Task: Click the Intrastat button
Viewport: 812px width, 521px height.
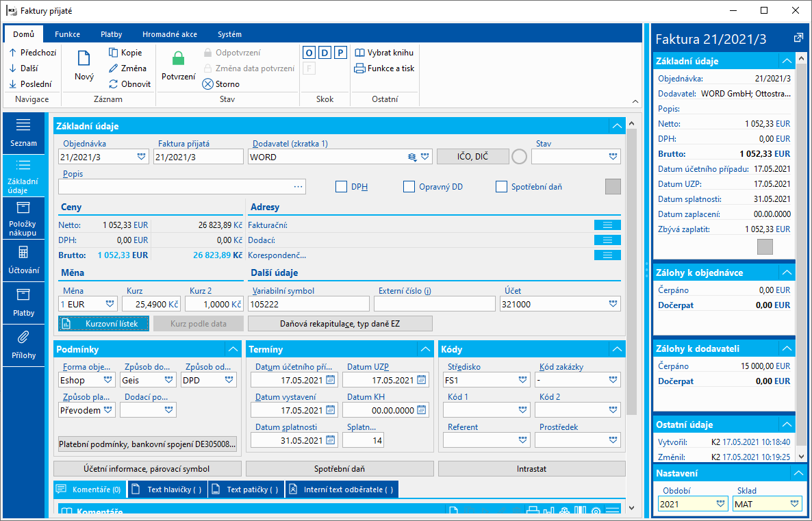Action: click(x=531, y=469)
